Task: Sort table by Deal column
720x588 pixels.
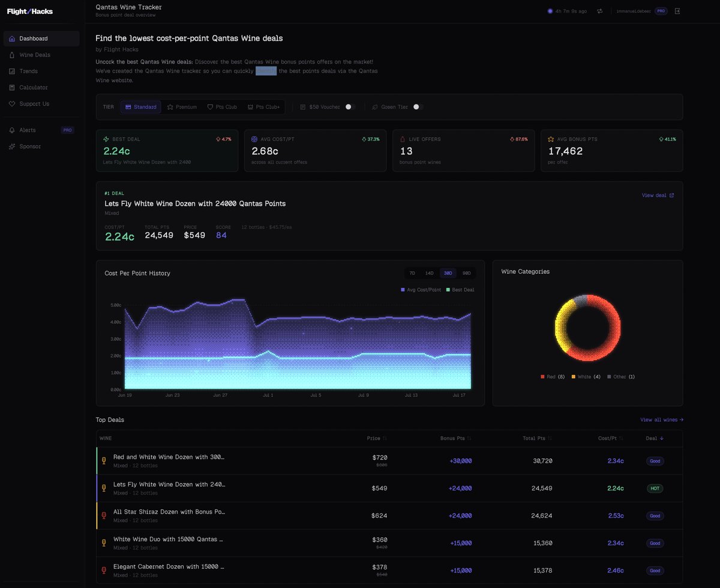Action: (x=655, y=438)
